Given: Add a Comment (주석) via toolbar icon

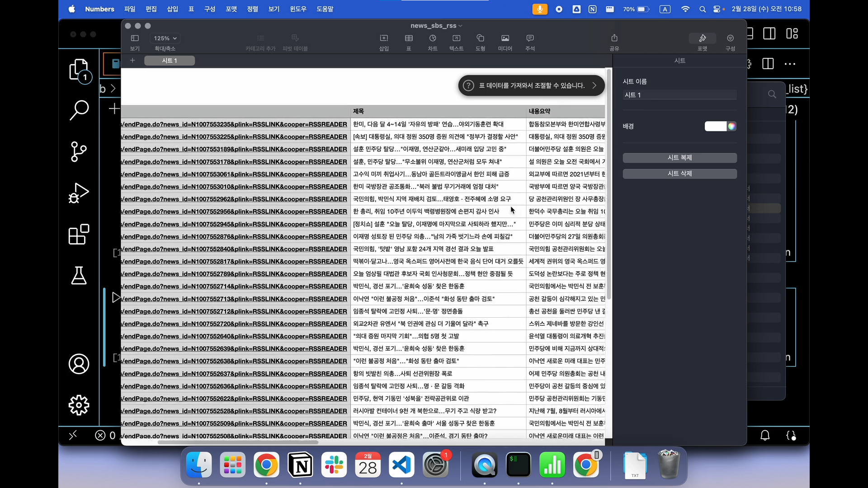Looking at the screenshot, I should [530, 38].
